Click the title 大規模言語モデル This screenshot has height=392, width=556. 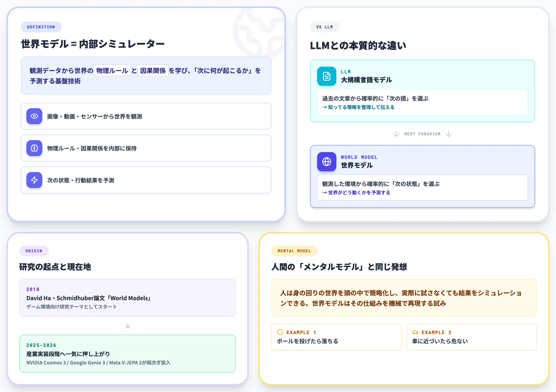tap(366, 80)
